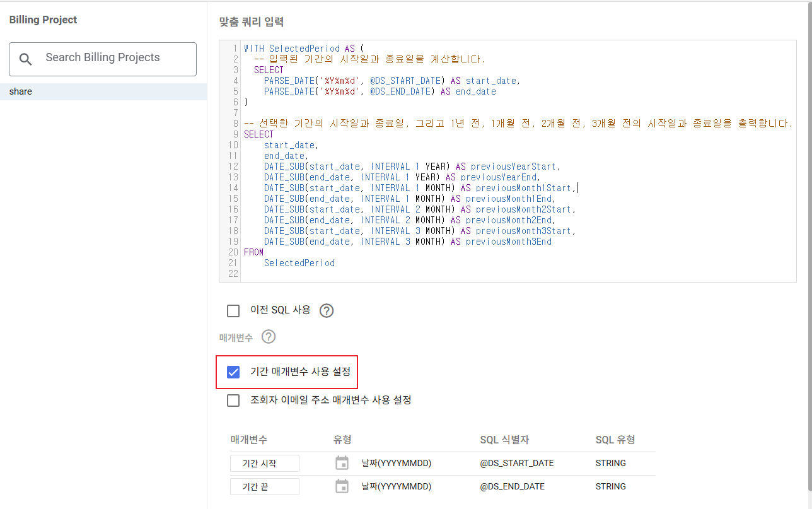Click query line with previousYearStart

(x=412, y=167)
